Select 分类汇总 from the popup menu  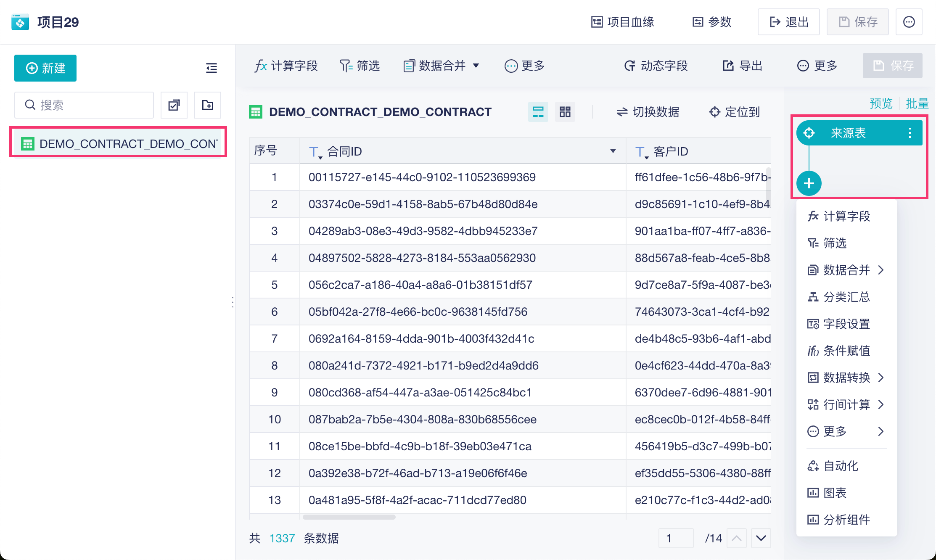pos(846,297)
